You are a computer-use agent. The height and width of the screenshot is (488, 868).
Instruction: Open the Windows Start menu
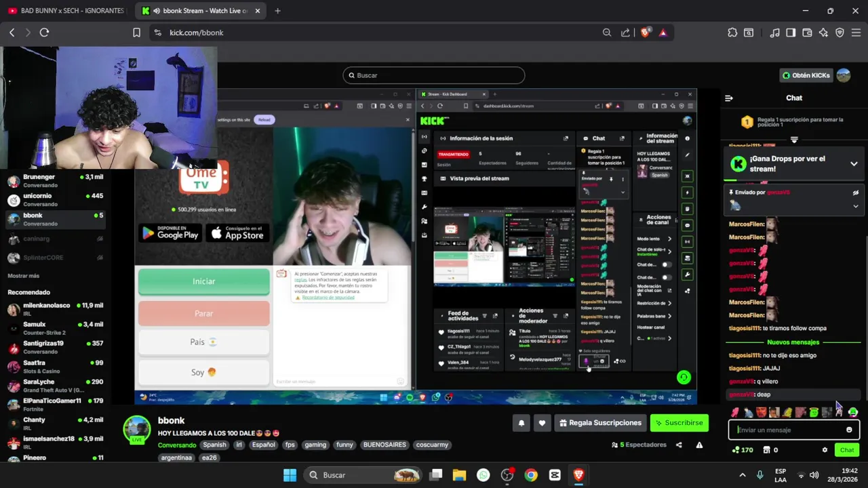point(290,475)
